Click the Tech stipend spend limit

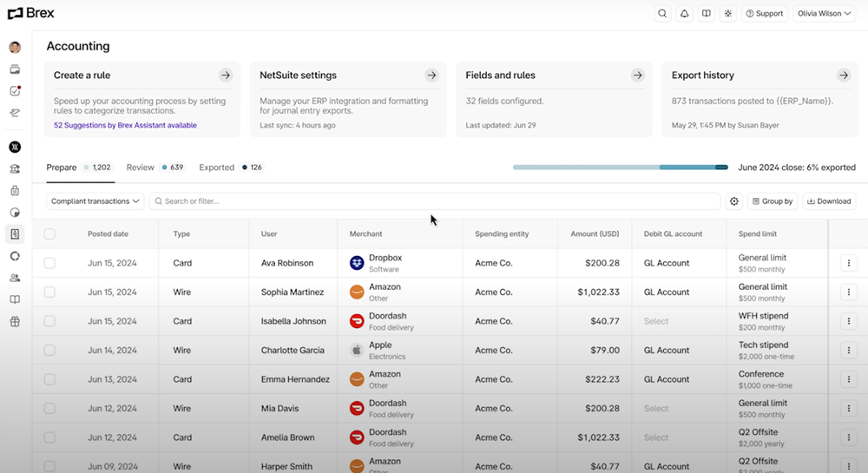[x=766, y=350]
